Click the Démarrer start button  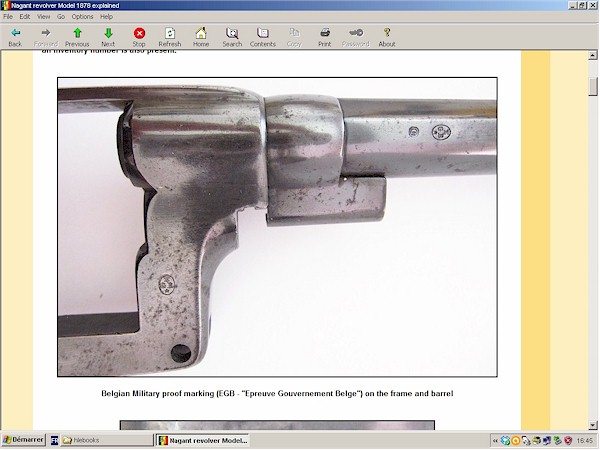coord(24,440)
